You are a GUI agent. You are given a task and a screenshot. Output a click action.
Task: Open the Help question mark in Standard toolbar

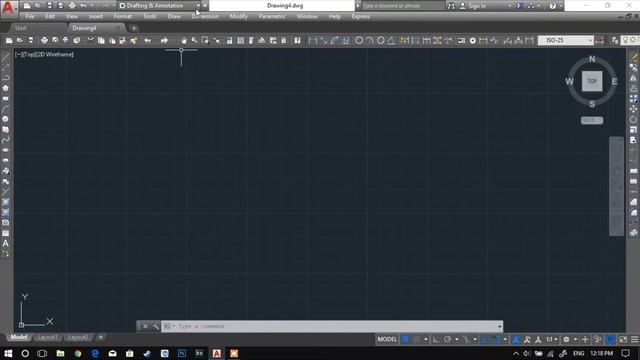click(x=297, y=40)
